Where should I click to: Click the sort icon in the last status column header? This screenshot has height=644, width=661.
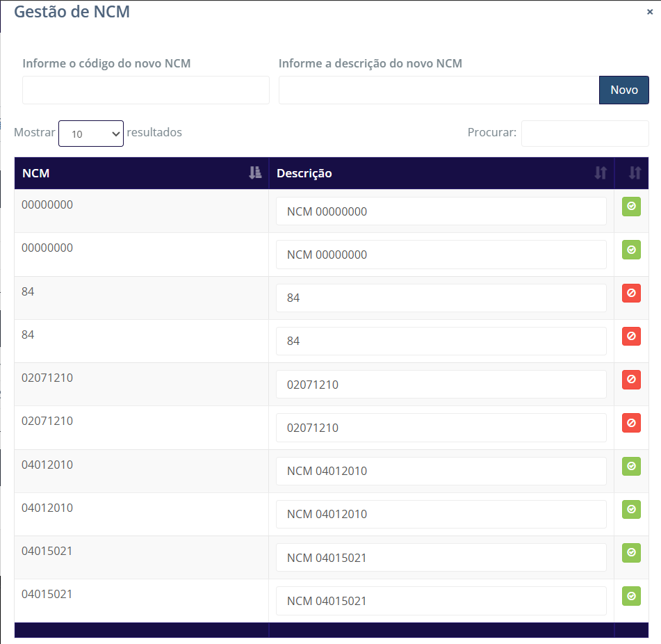tap(634, 173)
